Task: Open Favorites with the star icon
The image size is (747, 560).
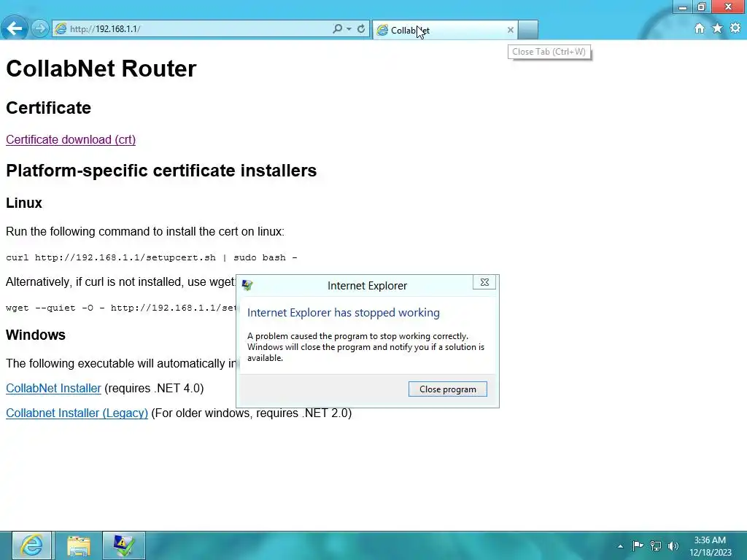Action: (717, 28)
